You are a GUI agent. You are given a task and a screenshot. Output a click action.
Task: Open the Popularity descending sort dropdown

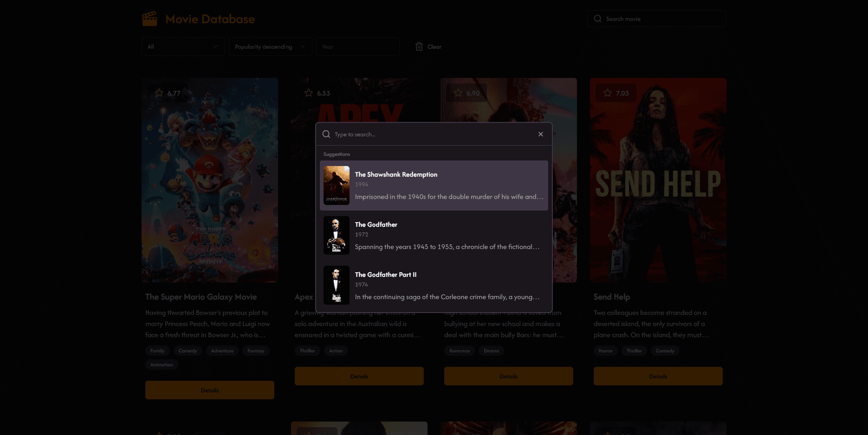[270, 46]
